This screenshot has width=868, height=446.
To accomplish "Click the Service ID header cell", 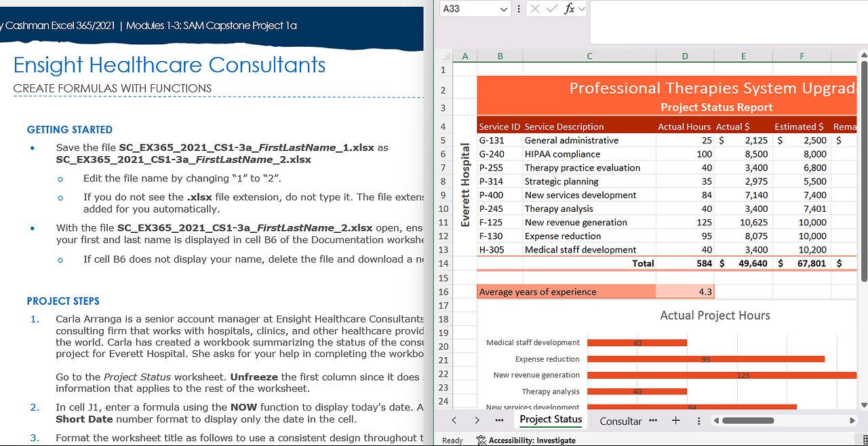I will (500, 127).
